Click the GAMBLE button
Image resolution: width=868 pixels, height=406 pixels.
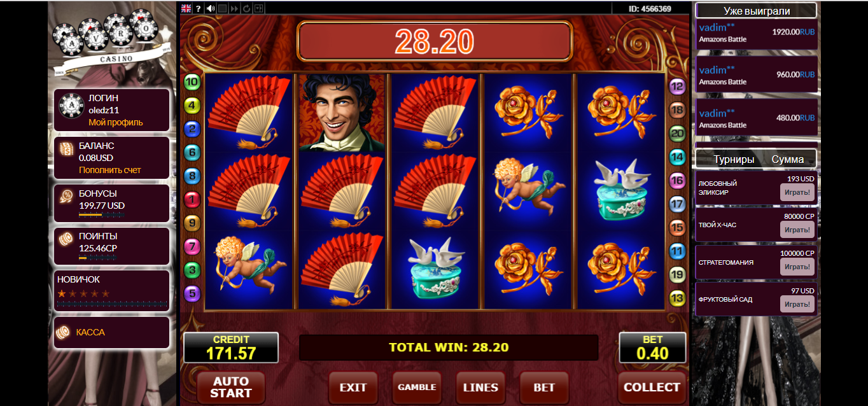[417, 387]
